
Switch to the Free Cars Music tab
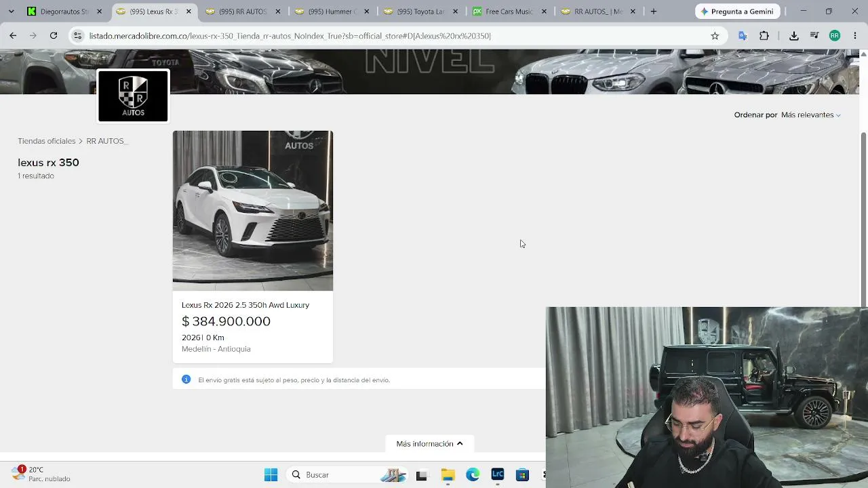[509, 12]
